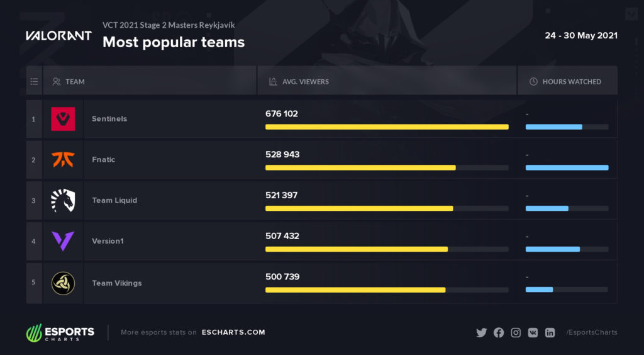Open the Twitter social icon

click(x=482, y=332)
